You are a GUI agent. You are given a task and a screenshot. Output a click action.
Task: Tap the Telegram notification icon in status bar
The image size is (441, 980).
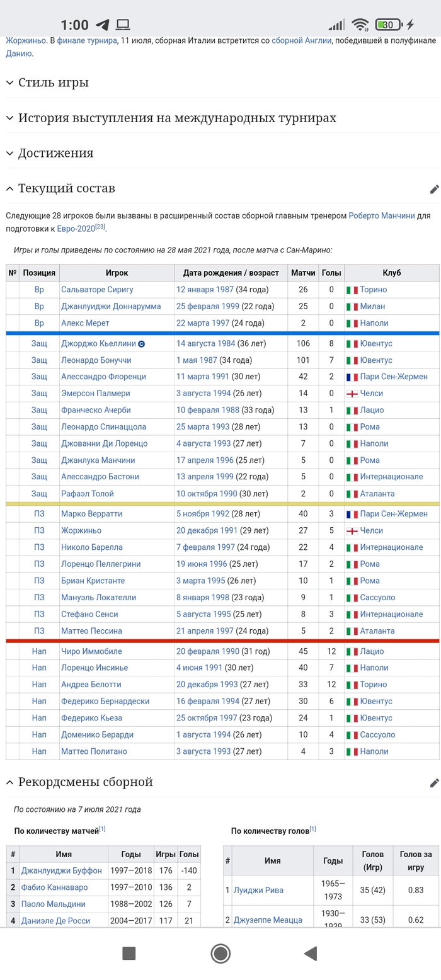click(x=102, y=25)
